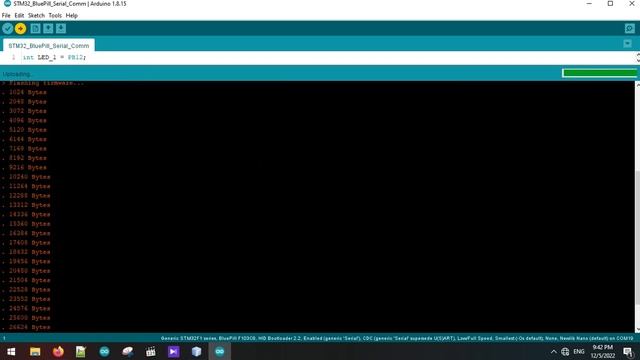Click the network globe tray icon
This screenshot has width=640, height=360.
click(565, 351)
